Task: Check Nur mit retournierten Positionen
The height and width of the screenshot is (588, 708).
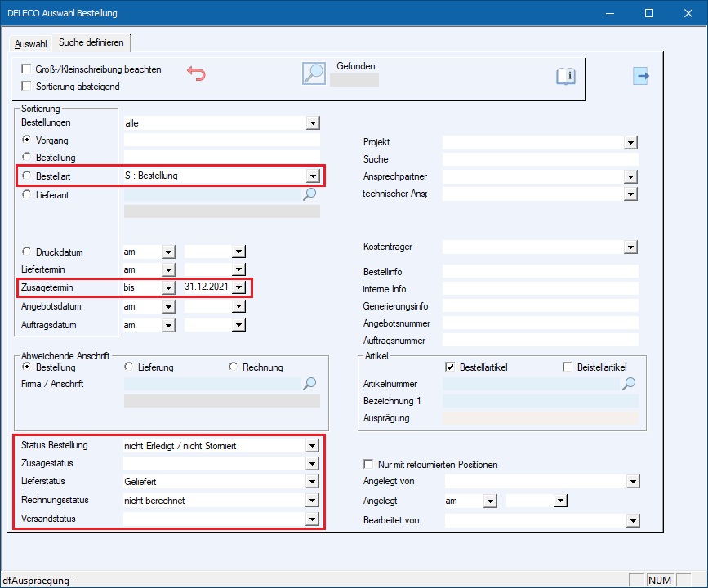Action: point(368,464)
